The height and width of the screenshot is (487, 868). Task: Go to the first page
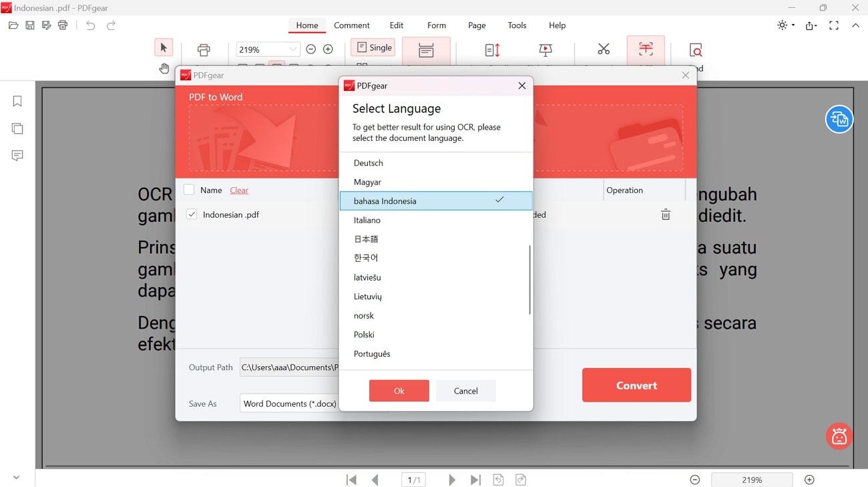(x=351, y=480)
